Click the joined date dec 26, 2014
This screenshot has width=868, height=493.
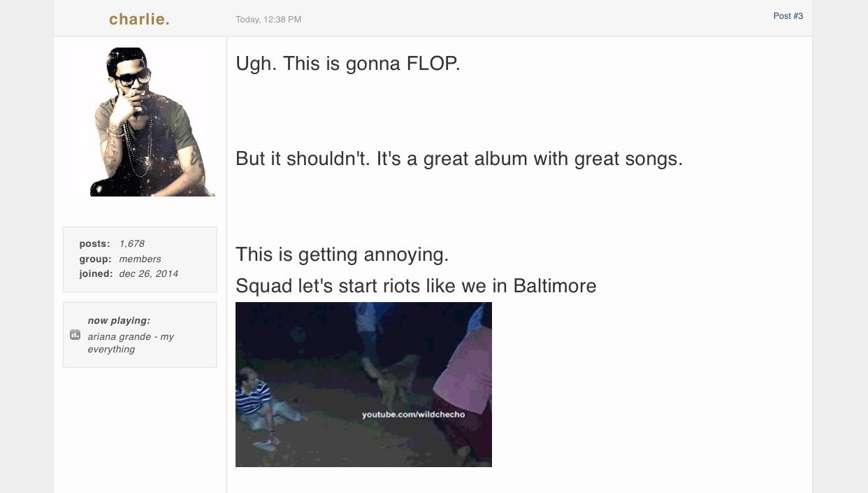tap(148, 273)
